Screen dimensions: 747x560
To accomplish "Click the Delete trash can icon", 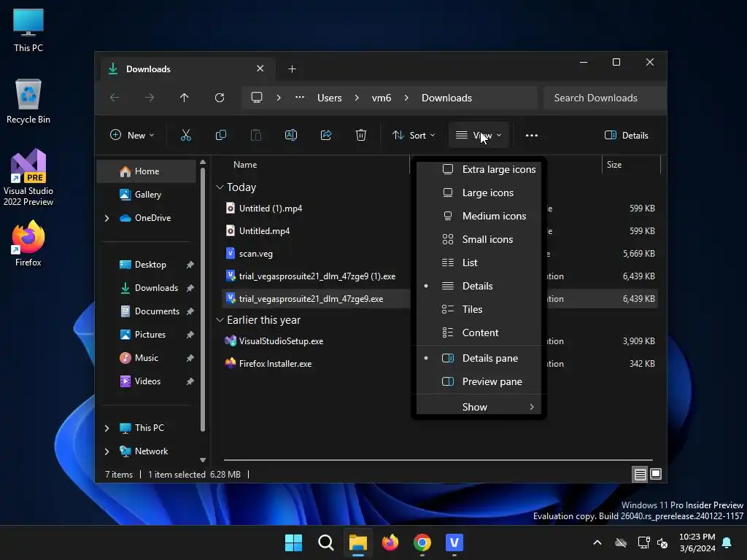I will click(x=361, y=135).
